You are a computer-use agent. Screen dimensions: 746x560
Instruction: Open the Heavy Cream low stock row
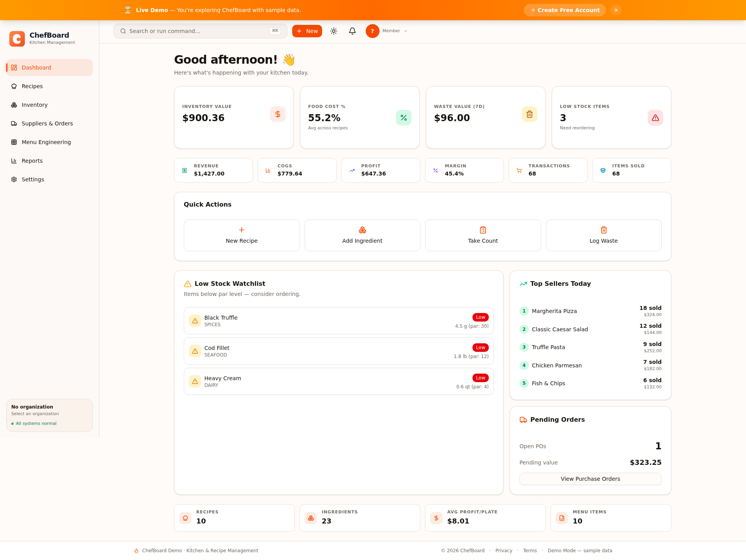[x=339, y=381]
